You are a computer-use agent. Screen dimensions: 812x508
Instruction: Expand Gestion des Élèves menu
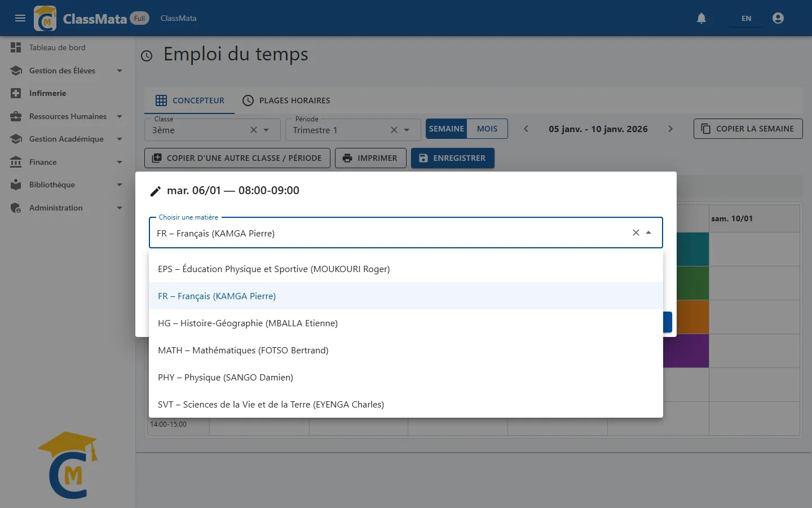(x=120, y=71)
